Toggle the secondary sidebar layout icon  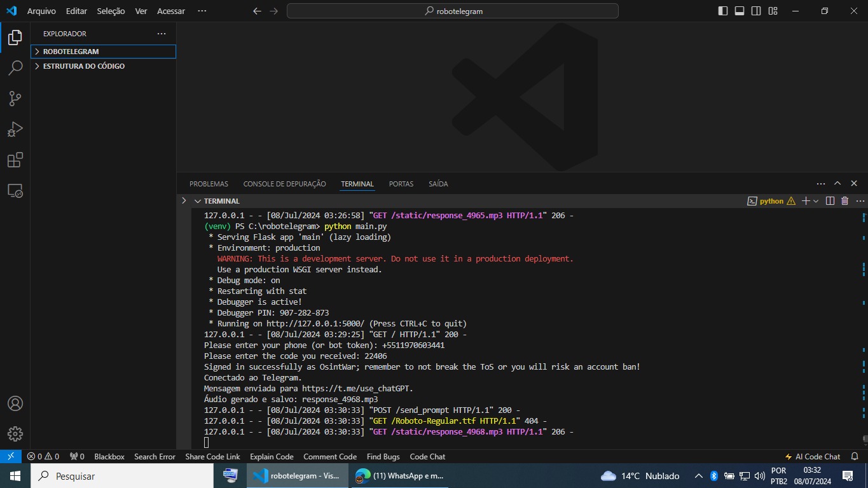[756, 11]
